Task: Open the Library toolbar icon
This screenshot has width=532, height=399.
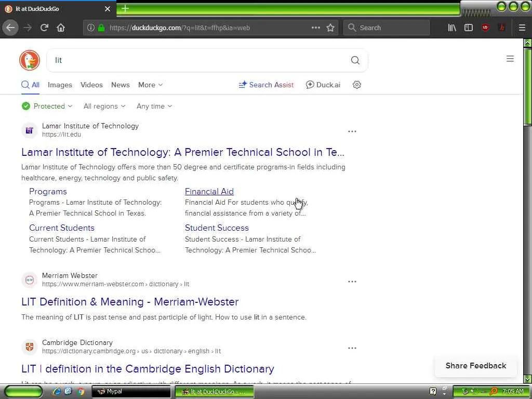Action: pyautogui.click(x=452, y=28)
